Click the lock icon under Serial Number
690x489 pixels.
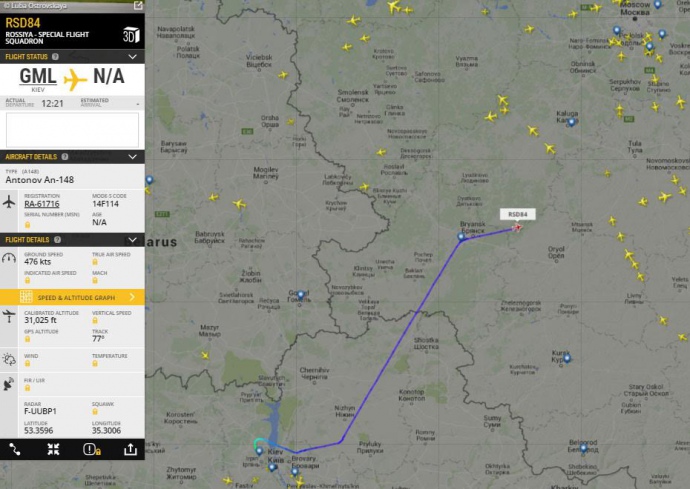27,225
